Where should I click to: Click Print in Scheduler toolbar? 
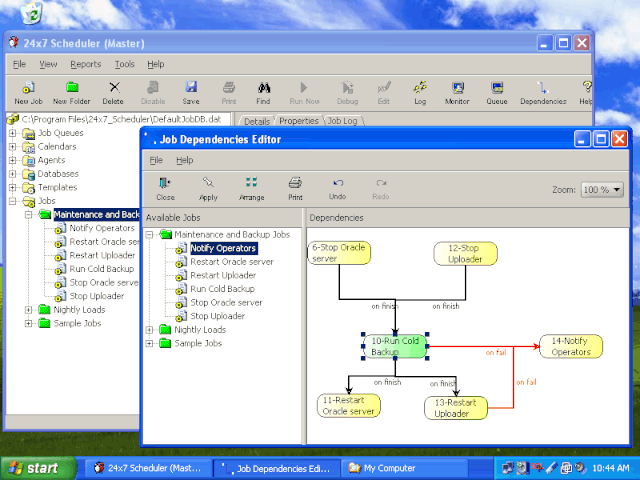229,93
